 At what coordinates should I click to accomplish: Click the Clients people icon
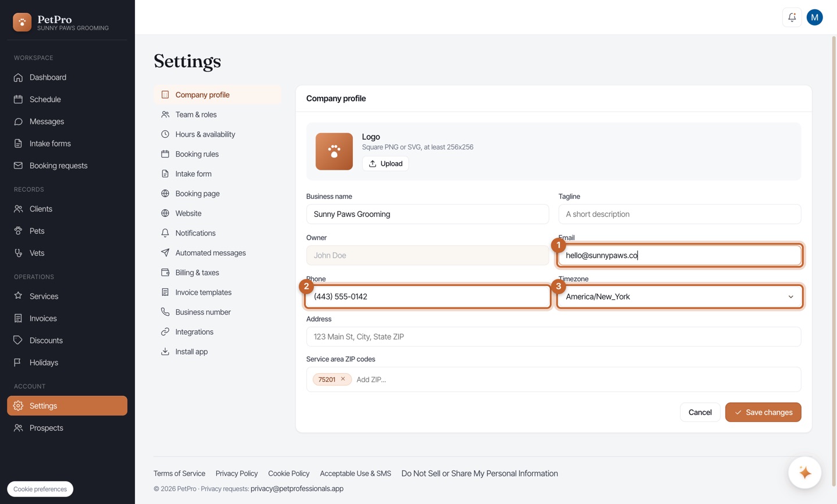(19, 209)
